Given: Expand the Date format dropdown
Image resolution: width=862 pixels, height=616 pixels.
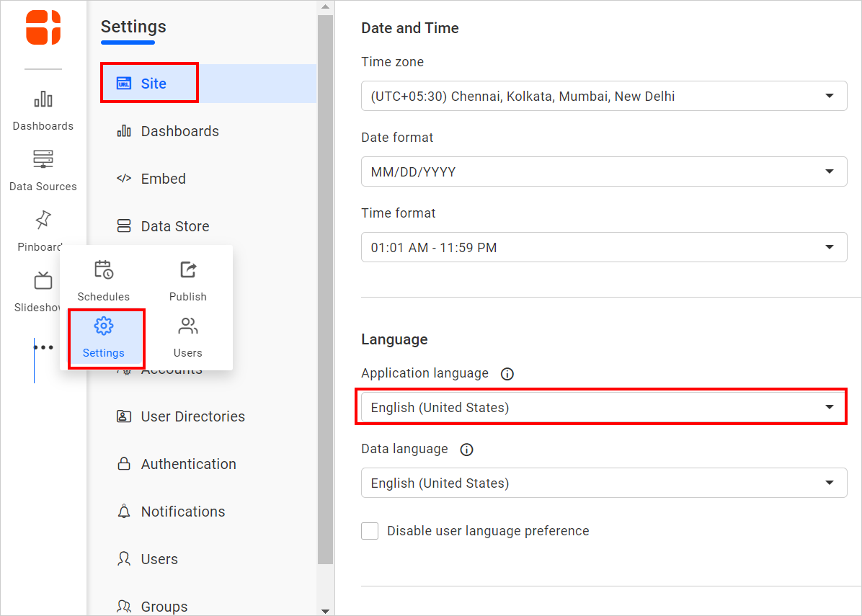Looking at the screenshot, I should (x=603, y=171).
